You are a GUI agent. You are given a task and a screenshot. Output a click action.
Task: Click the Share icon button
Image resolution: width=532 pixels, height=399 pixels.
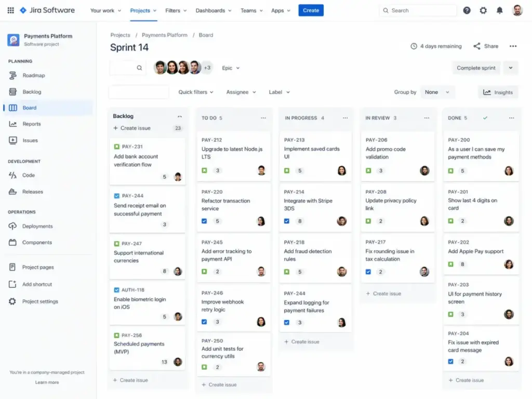pos(477,46)
